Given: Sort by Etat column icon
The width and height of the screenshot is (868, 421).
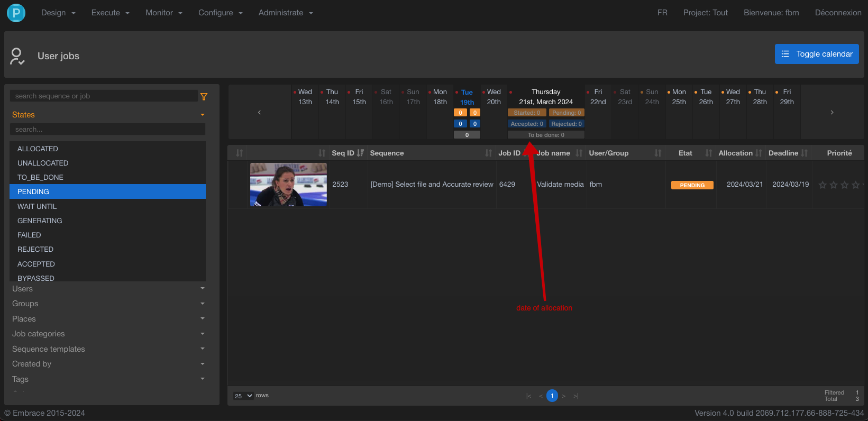Looking at the screenshot, I should pos(709,153).
